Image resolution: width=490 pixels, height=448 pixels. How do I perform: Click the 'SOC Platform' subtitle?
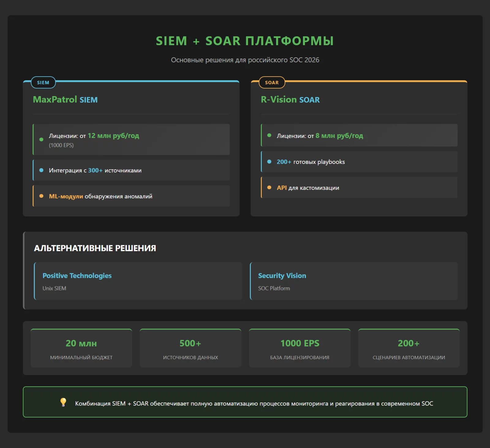(x=274, y=288)
